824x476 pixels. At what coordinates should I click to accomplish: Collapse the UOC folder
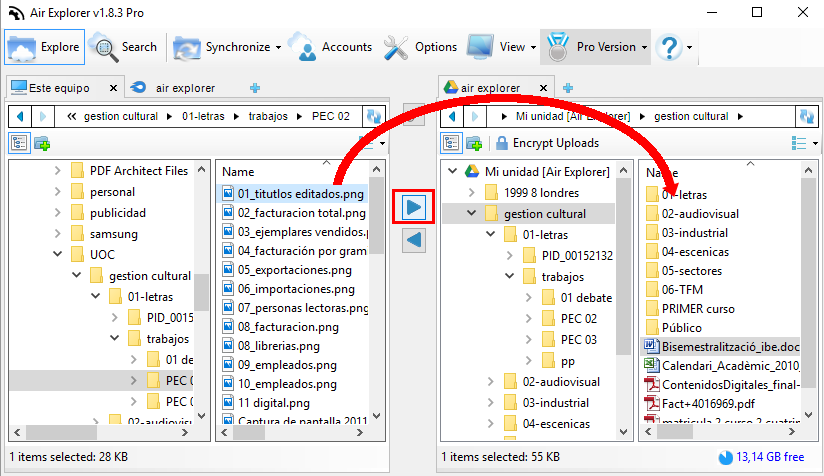point(58,254)
